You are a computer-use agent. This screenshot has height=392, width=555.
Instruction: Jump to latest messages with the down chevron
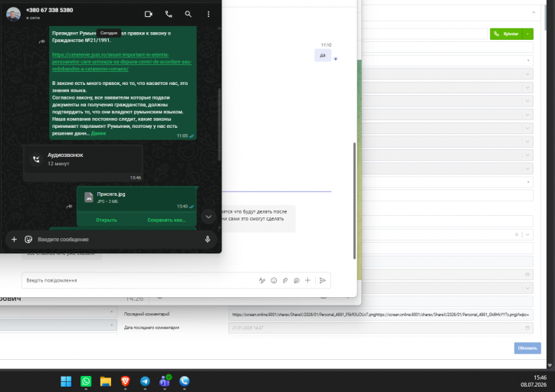[x=209, y=217]
